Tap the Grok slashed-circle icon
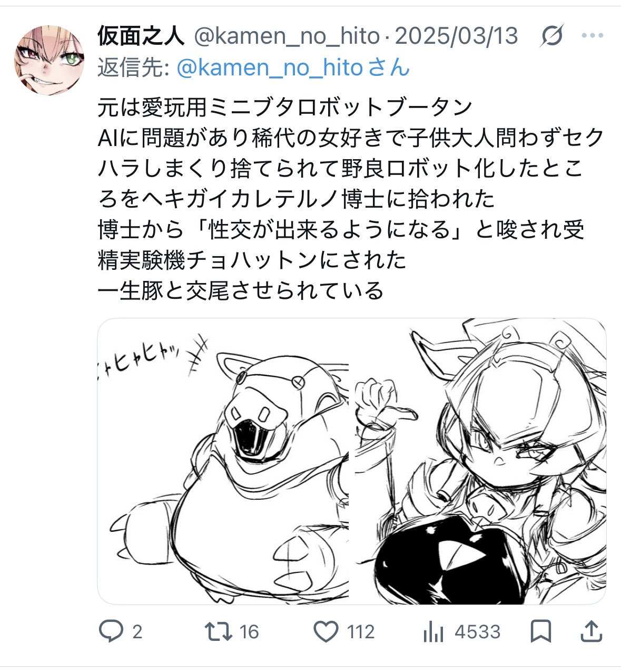The width and height of the screenshot is (621, 672). pos(552,36)
